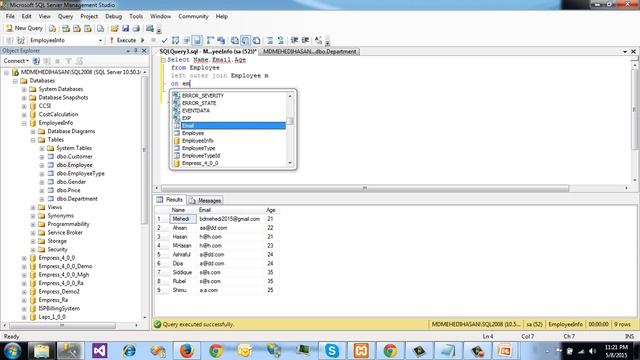
Task: Click the autocomplete list scrollbar thumb
Action: pyautogui.click(x=290, y=121)
